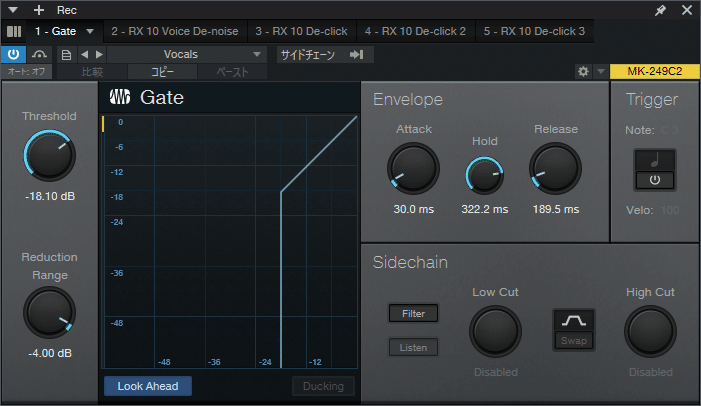Toggle the Gate plugin power button
Image resolution: width=701 pixels, height=406 pixels.
(x=13, y=55)
